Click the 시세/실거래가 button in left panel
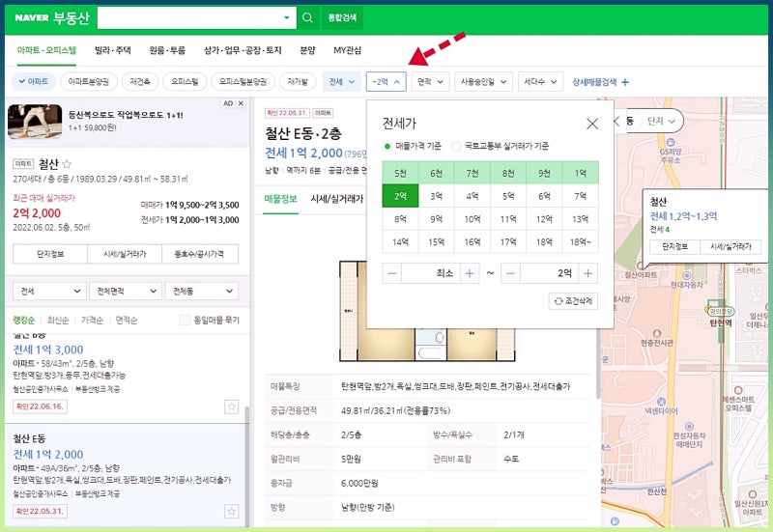Screen dimensions: 773x532 click(x=125, y=254)
